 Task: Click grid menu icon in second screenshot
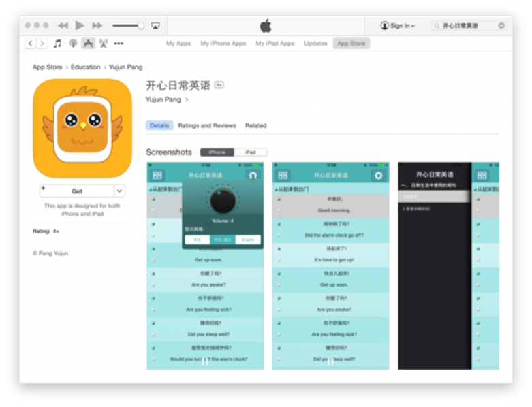pyautogui.click(x=283, y=175)
